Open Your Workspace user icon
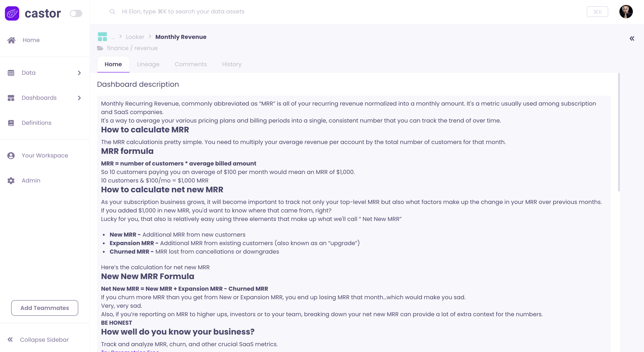This screenshot has height=352, width=644. [11, 155]
